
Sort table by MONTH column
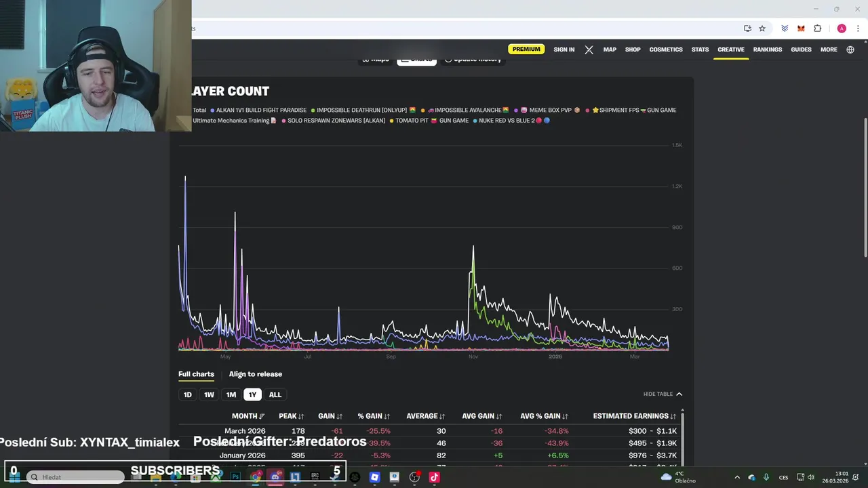pos(248,416)
